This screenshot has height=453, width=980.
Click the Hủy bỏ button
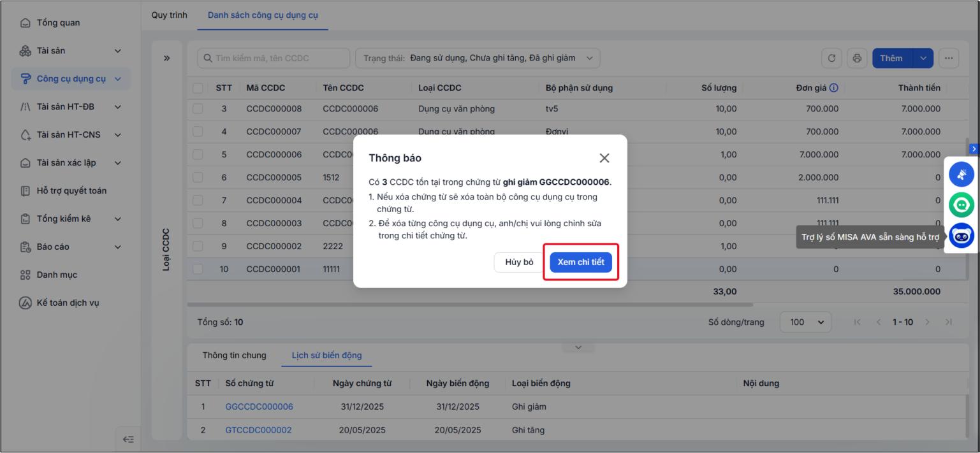tap(519, 262)
